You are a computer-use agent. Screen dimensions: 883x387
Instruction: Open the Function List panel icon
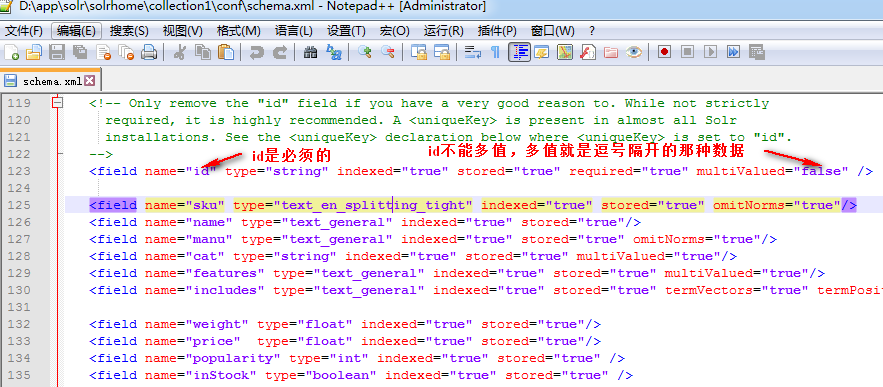click(588, 52)
